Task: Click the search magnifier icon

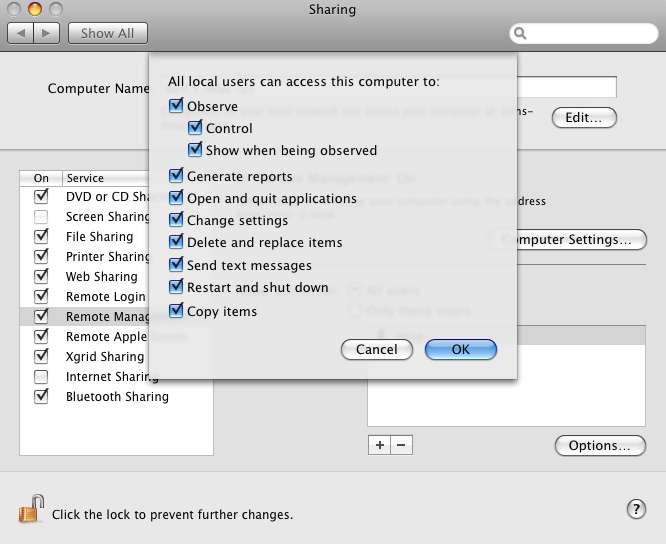Action: click(x=520, y=33)
